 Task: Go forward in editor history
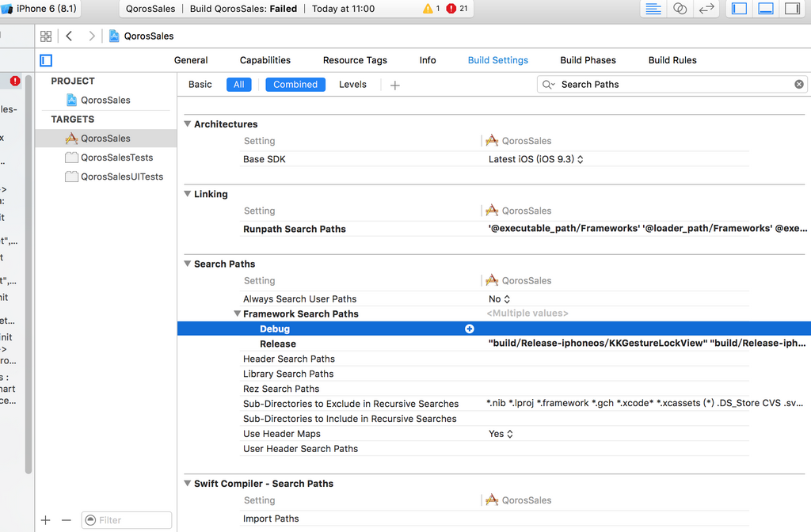92,36
